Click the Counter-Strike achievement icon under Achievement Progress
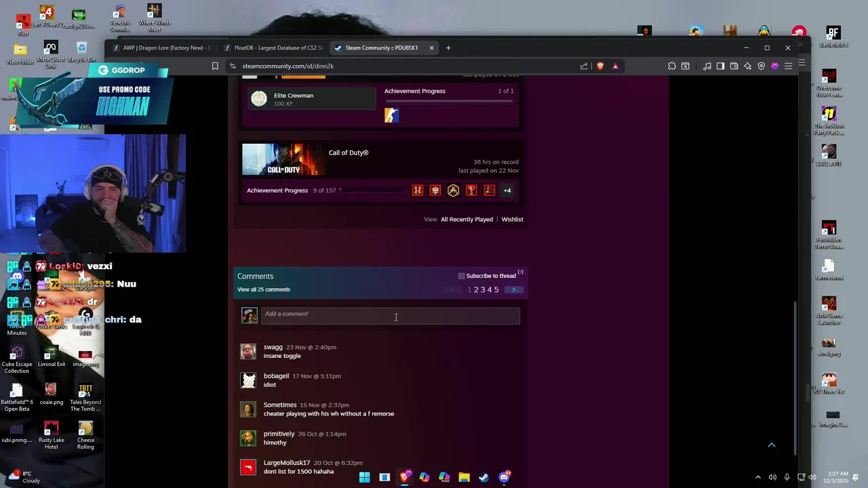 pyautogui.click(x=392, y=115)
